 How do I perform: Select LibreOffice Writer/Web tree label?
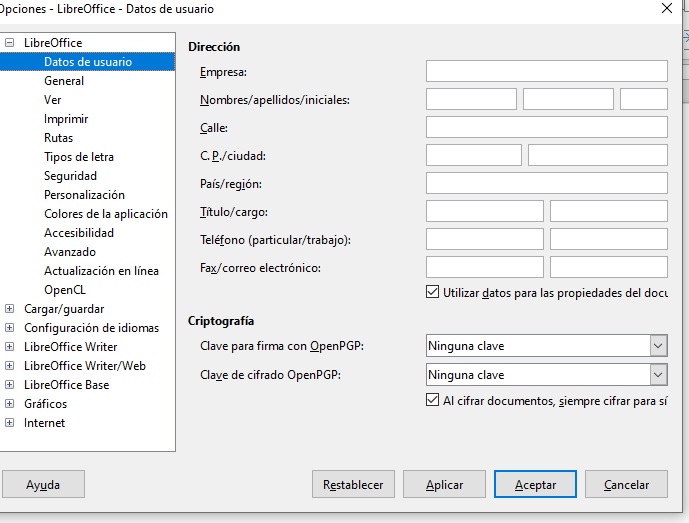[85, 366]
